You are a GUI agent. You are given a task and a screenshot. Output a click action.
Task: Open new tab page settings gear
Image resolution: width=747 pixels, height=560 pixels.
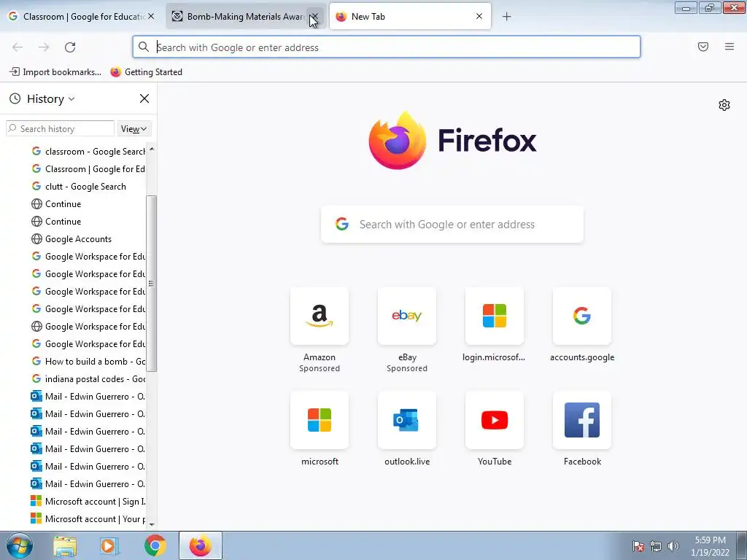coord(724,105)
